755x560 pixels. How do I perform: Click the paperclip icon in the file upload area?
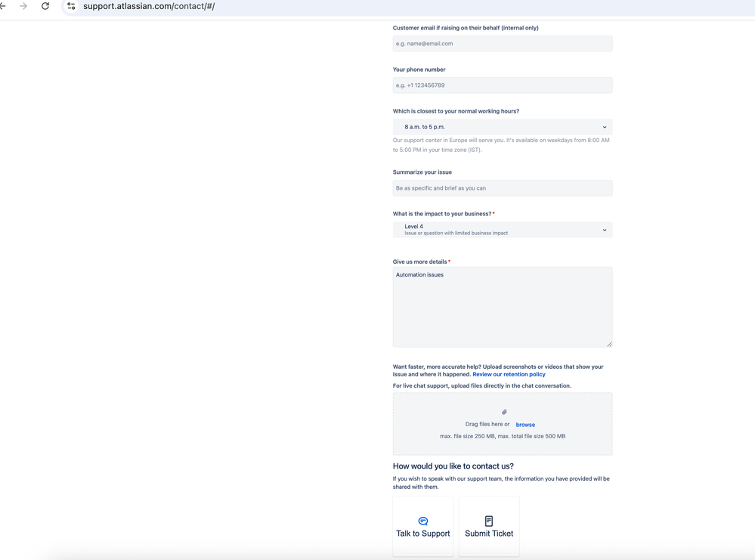pyautogui.click(x=503, y=412)
